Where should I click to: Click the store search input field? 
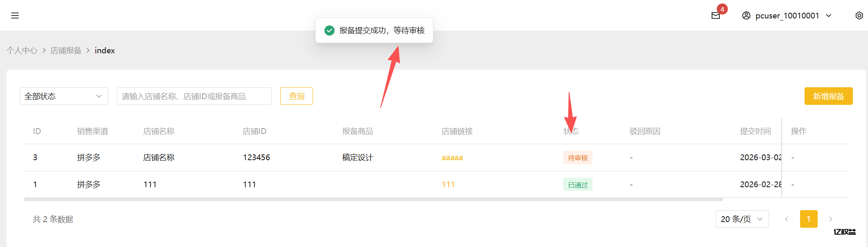(x=194, y=96)
